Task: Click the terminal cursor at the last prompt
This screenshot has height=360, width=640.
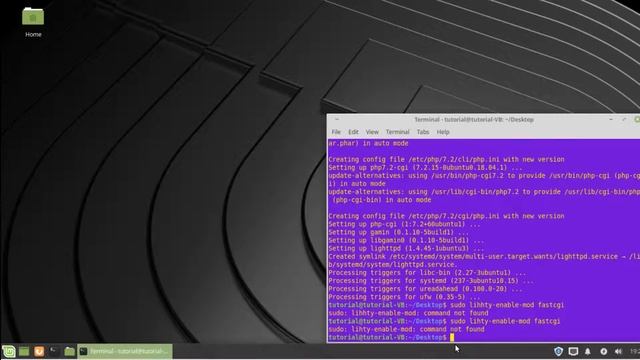Action: tap(452, 337)
